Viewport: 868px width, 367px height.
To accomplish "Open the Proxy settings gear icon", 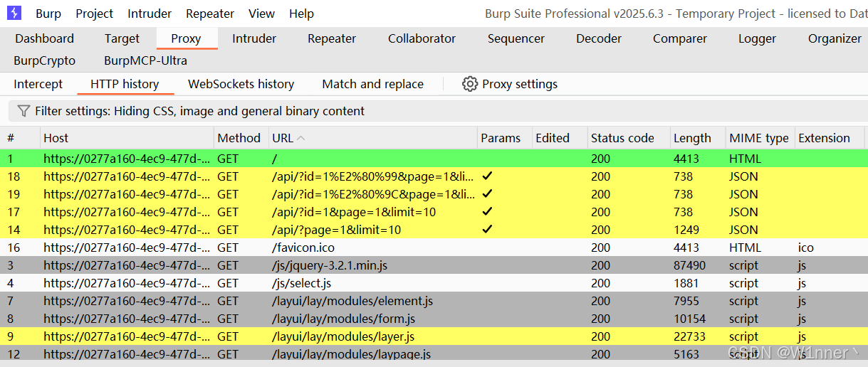I will click(x=469, y=84).
